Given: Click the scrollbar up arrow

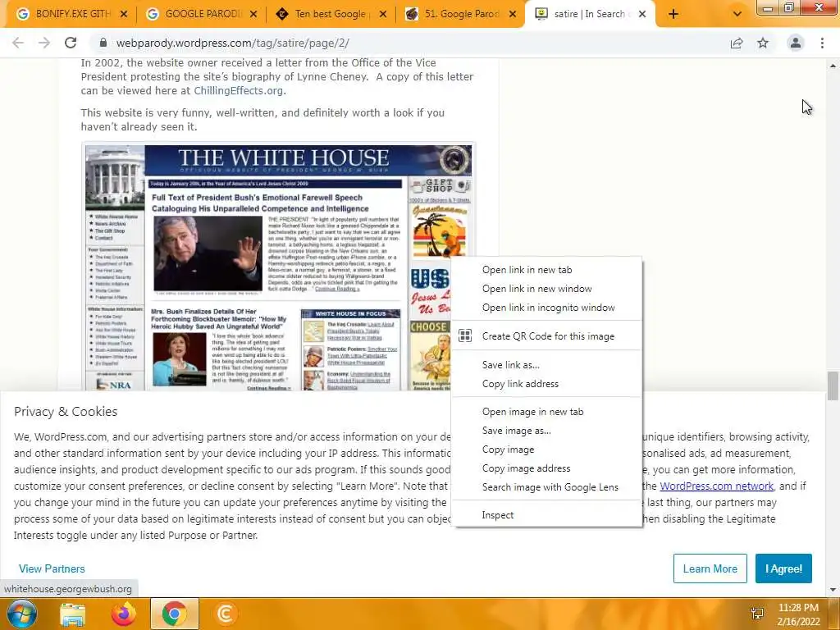Looking at the screenshot, I should [x=833, y=66].
